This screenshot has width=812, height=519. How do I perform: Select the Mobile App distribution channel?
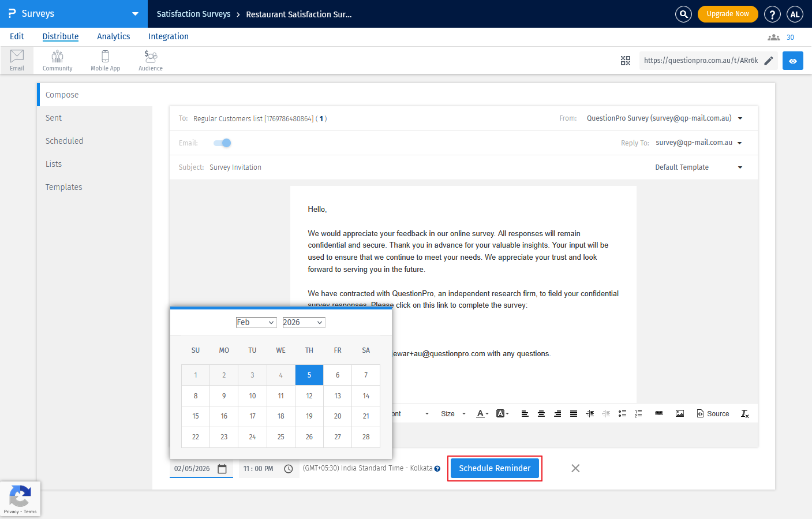(x=105, y=59)
